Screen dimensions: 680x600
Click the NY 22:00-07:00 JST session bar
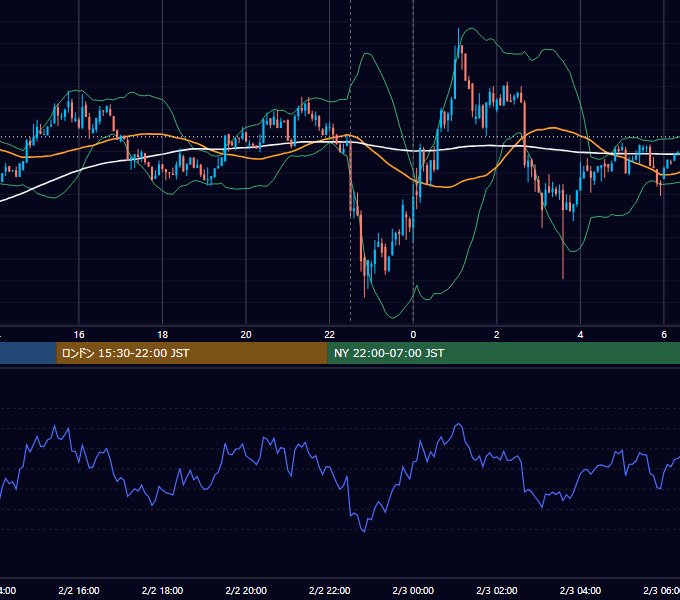click(503, 353)
